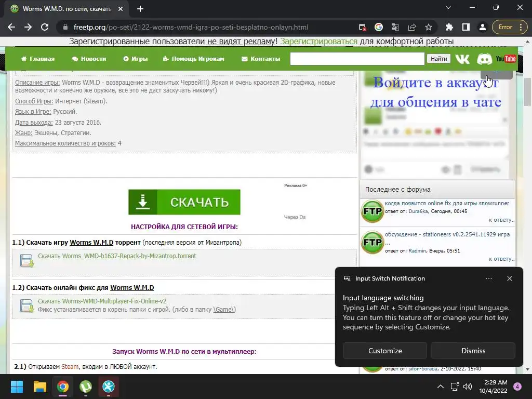Click the Worms W.M.D link in step 1.1
532x399 pixels.
pyautogui.click(x=91, y=243)
